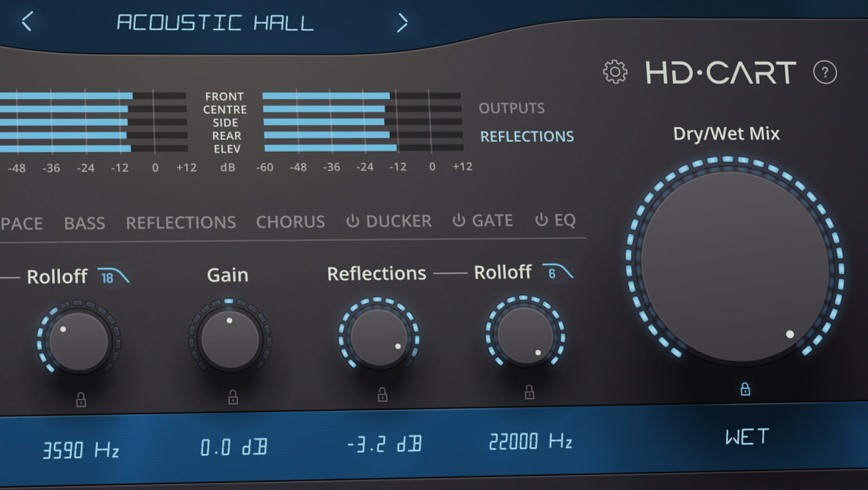868x490 pixels.
Task: Open the ACOUSTIC HALL preset list
Action: pos(215,23)
